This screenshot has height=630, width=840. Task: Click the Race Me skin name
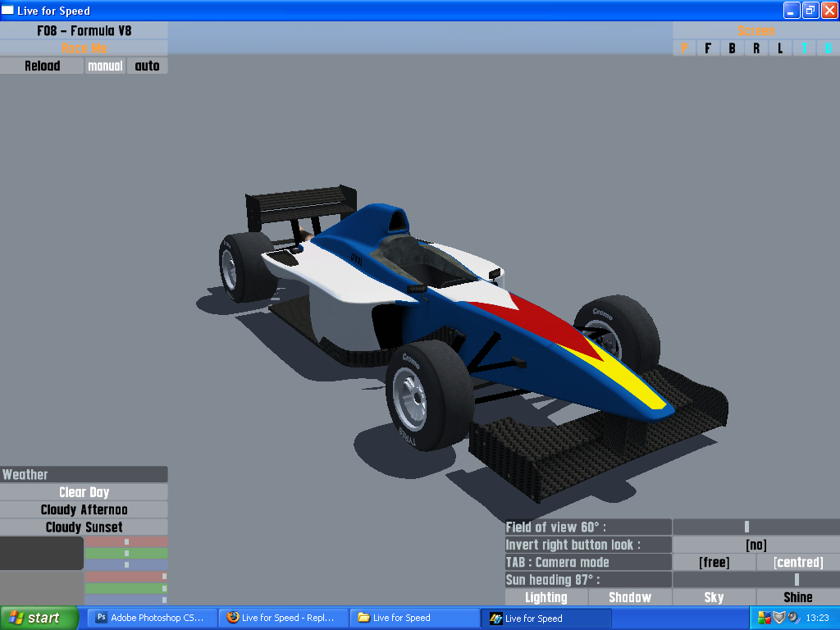pos(84,48)
